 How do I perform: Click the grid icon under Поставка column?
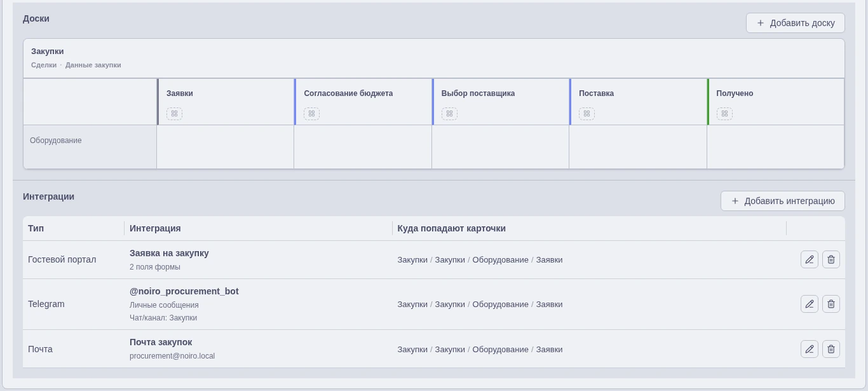pyautogui.click(x=587, y=114)
